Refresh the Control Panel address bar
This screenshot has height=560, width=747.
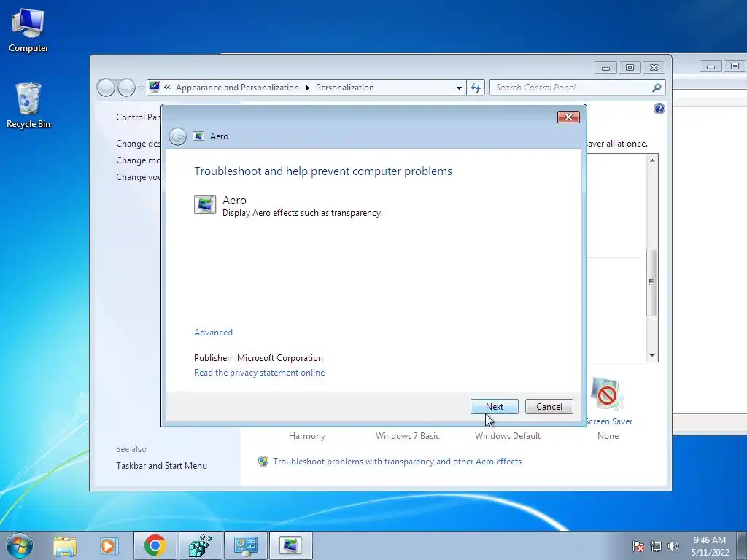[x=475, y=87]
